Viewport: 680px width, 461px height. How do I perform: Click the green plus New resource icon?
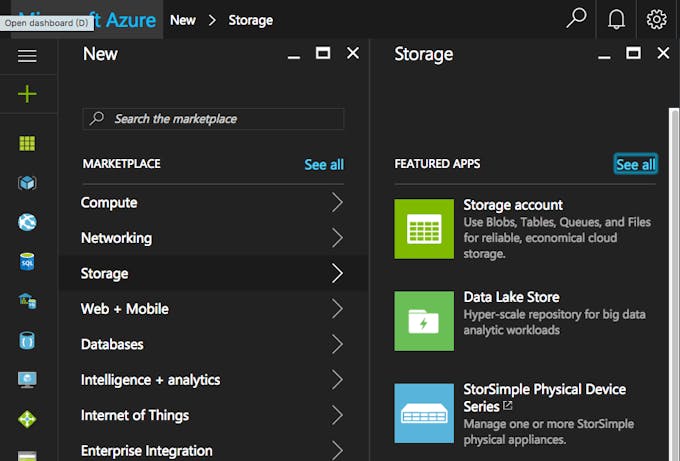(x=27, y=94)
